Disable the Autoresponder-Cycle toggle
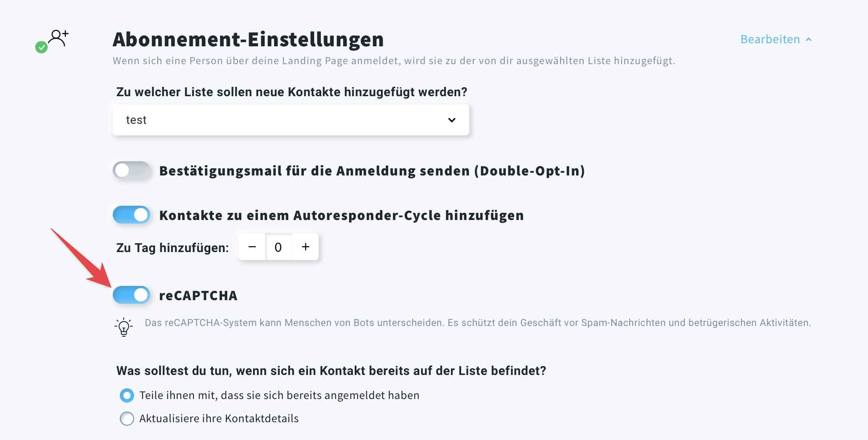Image resolution: width=868 pixels, height=440 pixels. pos(131,215)
